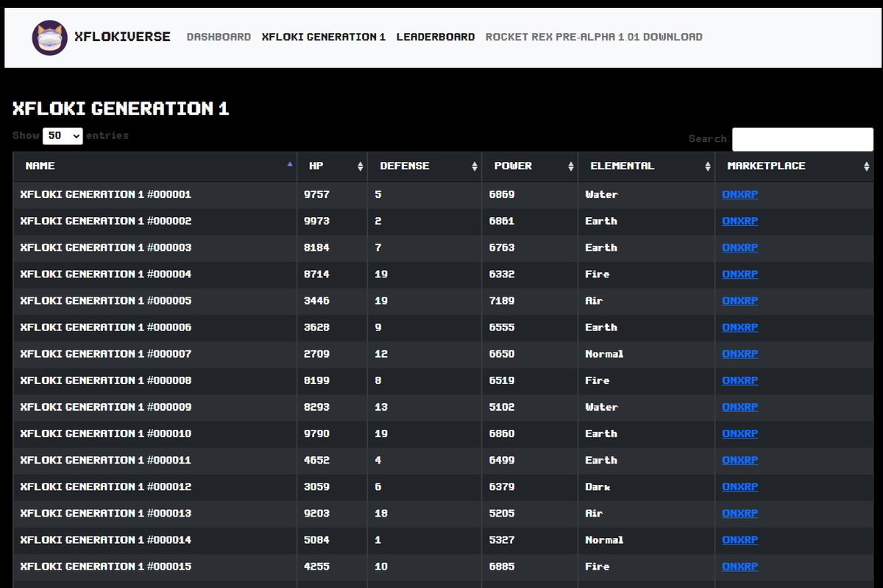This screenshot has width=883, height=588.
Task: Click the NAME column sort arrow
Action: [290, 163]
